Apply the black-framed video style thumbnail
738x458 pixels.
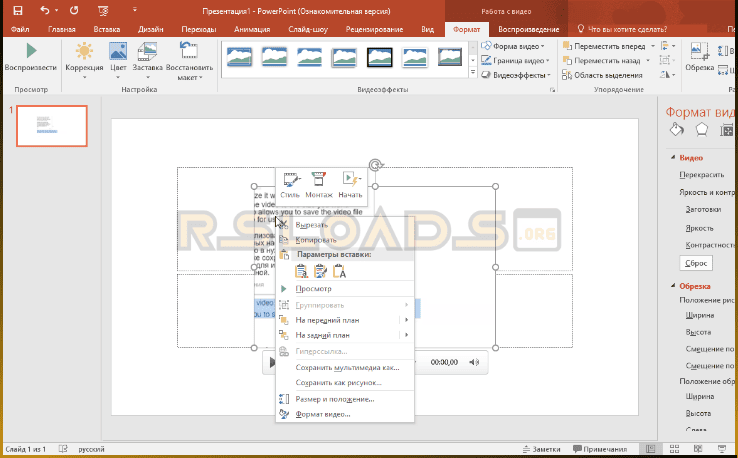tap(379, 57)
